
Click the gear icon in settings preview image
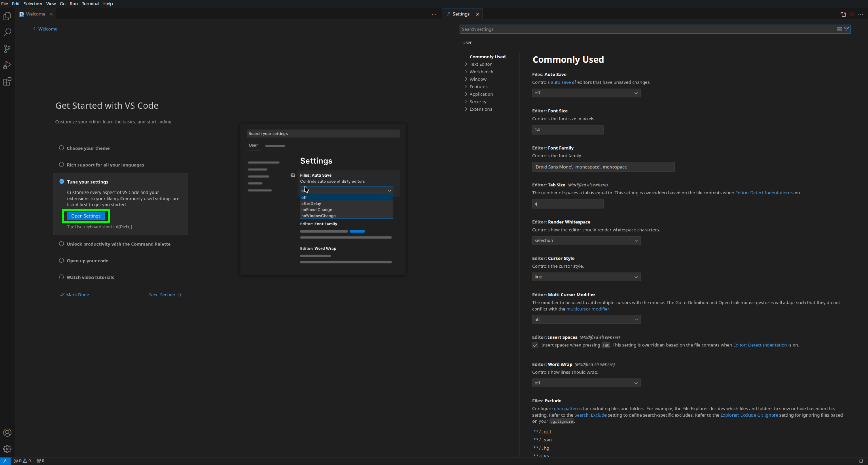[x=293, y=175]
